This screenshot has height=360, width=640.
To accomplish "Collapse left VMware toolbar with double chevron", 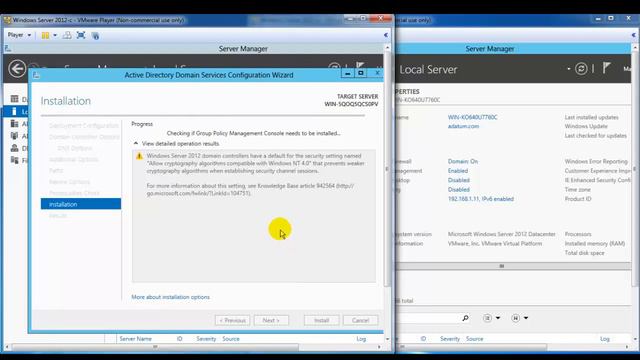I will click(x=386, y=35).
